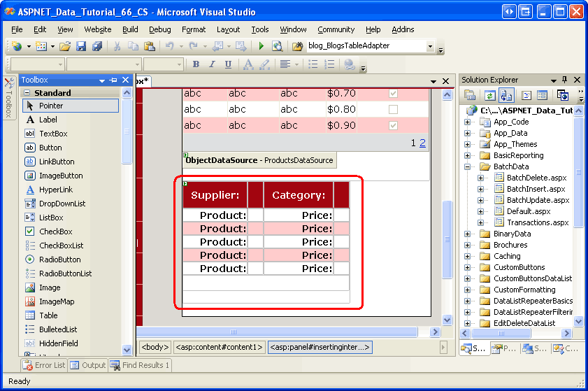
Task: Select the ImageButton control in the Toolbox
Action: [61, 176]
